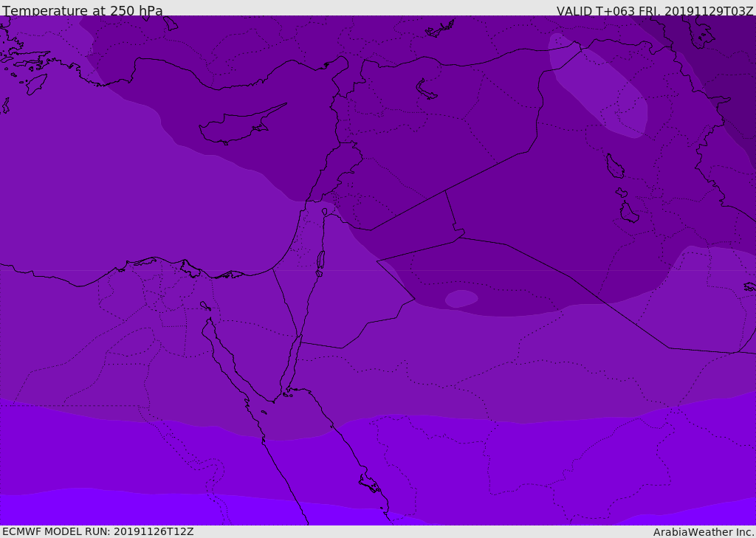Click the 'ArabiaWeather Inc' credit text
The image size is (756, 538).
[704, 532]
